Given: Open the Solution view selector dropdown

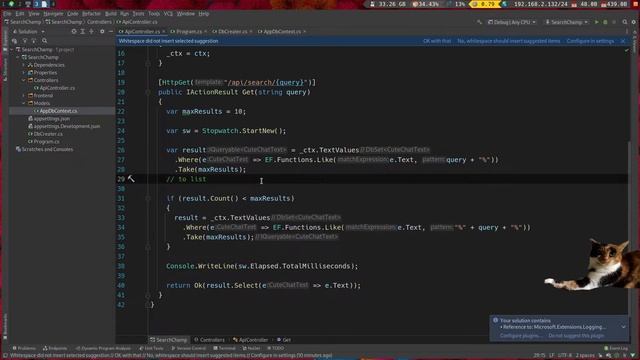Looking at the screenshot, I should (x=29, y=31).
